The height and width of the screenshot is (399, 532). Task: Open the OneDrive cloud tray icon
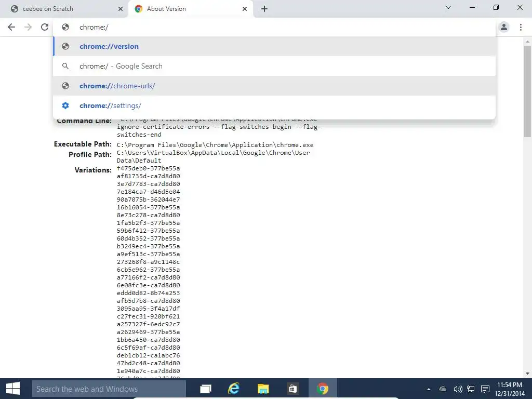tap(443, 389)
